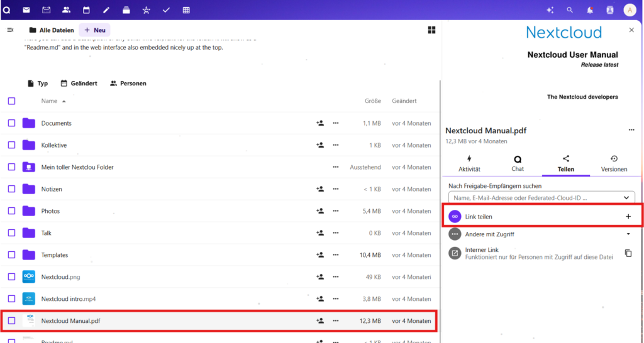Open the Tasks checkmark app icon
644x343 pixels.
(166, 10)
